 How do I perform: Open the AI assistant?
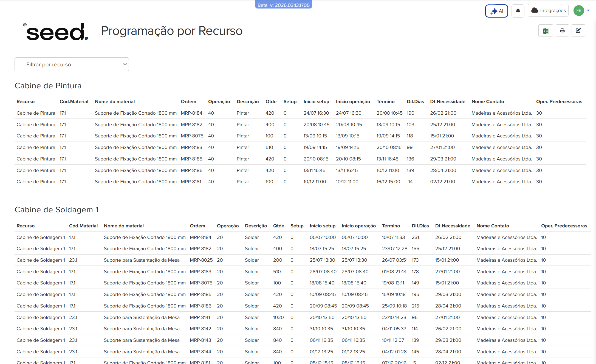point(496,11)
